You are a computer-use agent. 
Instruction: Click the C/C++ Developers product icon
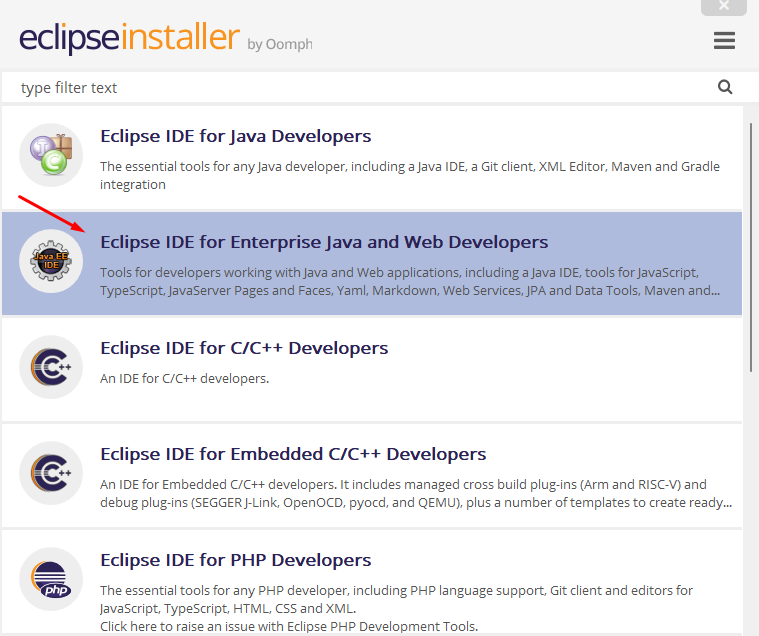(51, 367)
